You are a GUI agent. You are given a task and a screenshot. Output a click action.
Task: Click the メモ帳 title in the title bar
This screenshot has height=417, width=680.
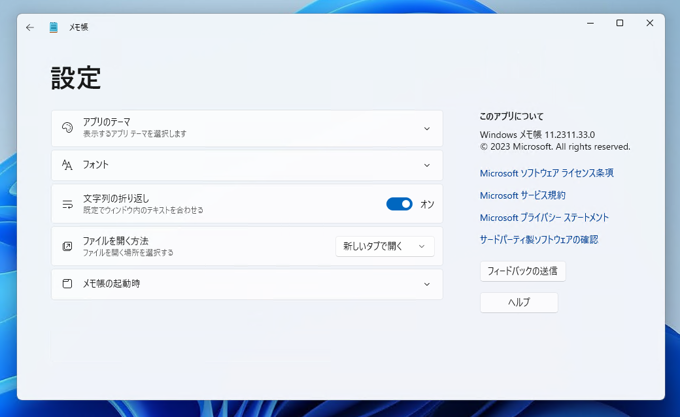[78, 27]
